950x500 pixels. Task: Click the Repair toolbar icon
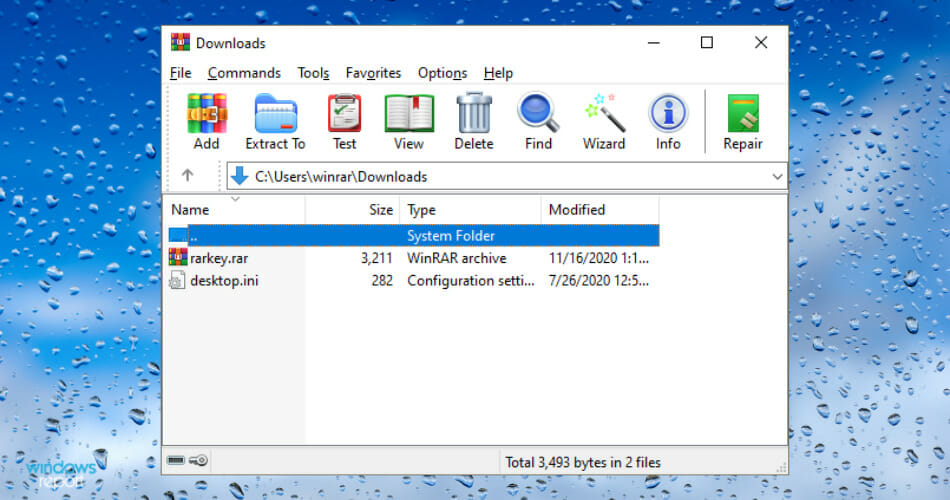coord(743,113)
